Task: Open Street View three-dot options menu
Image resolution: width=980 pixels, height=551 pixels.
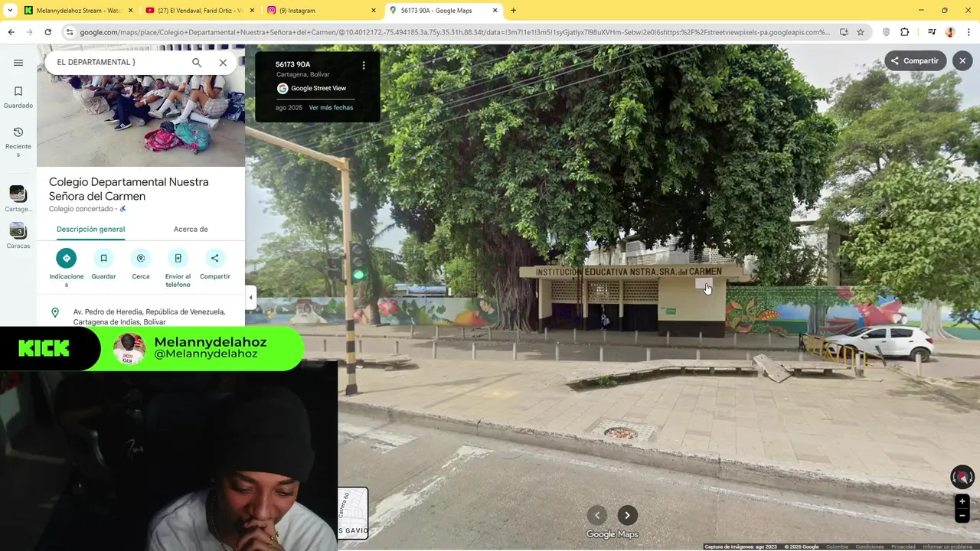Action: pyautogui.click(x=364, y=65)
